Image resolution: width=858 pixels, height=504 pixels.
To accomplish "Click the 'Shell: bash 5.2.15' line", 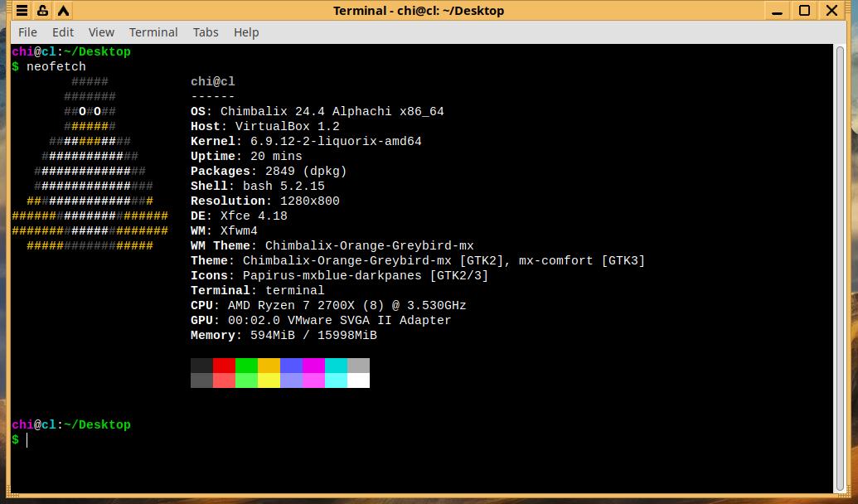I will (x=258, y=186).
